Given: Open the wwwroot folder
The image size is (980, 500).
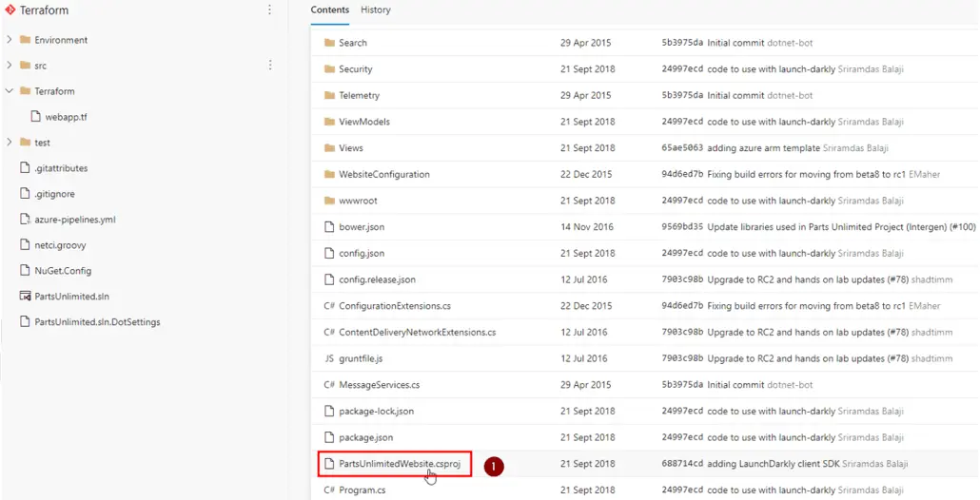Looking at the screenshot, I should [x=358, y=201].
